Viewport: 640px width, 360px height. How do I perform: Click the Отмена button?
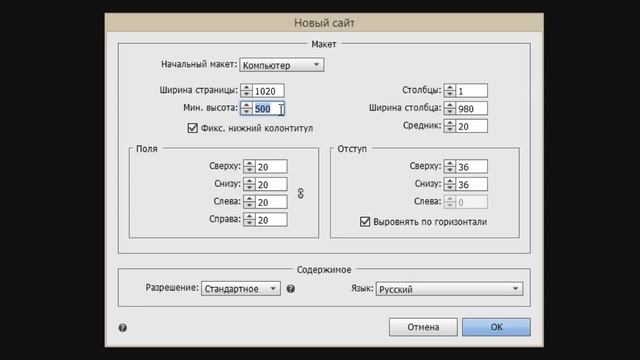[x=423, y=327]
